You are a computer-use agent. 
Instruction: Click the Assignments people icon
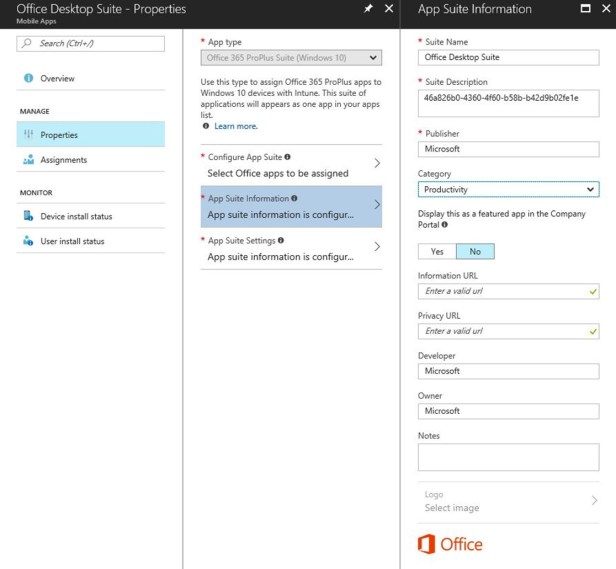tap(28, 160)
